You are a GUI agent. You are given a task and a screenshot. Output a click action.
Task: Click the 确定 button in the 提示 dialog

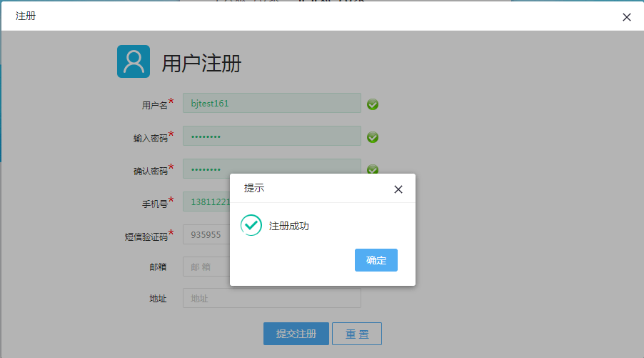coord(376,260)
